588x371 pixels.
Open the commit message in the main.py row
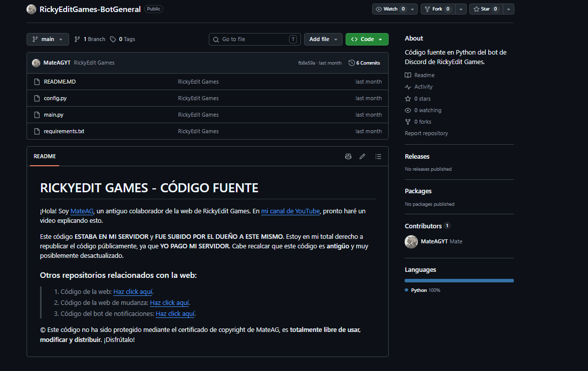198,115
